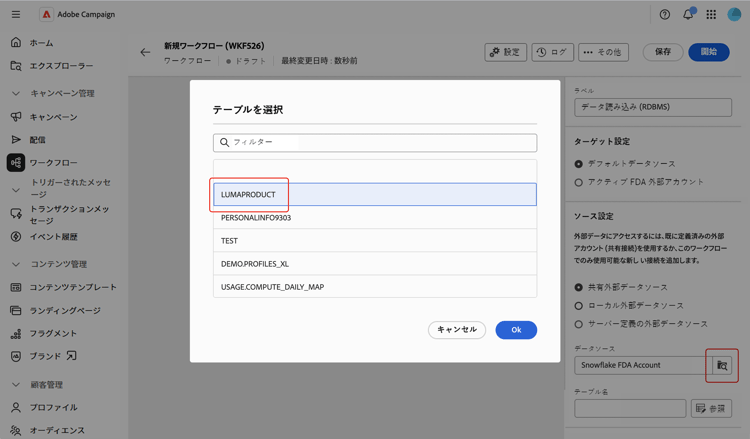Open the help question mark icon
The image size is (750, 439).
(x=664, y=14)
